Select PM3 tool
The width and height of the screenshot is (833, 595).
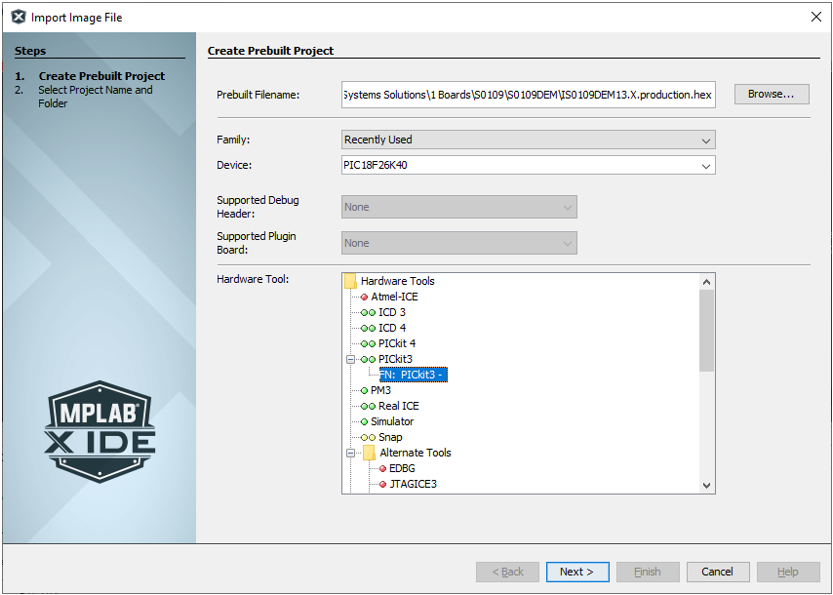380,390
